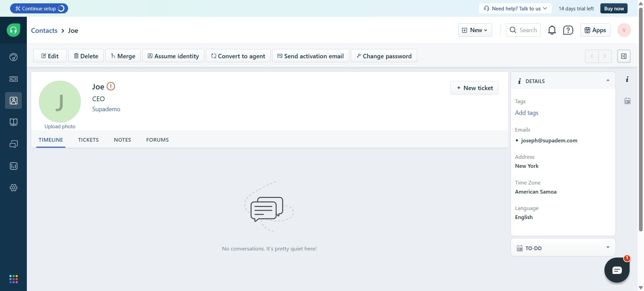The image size is (644, 291).
Task: Create a New ticket for Joe
Action: (474, 88)
